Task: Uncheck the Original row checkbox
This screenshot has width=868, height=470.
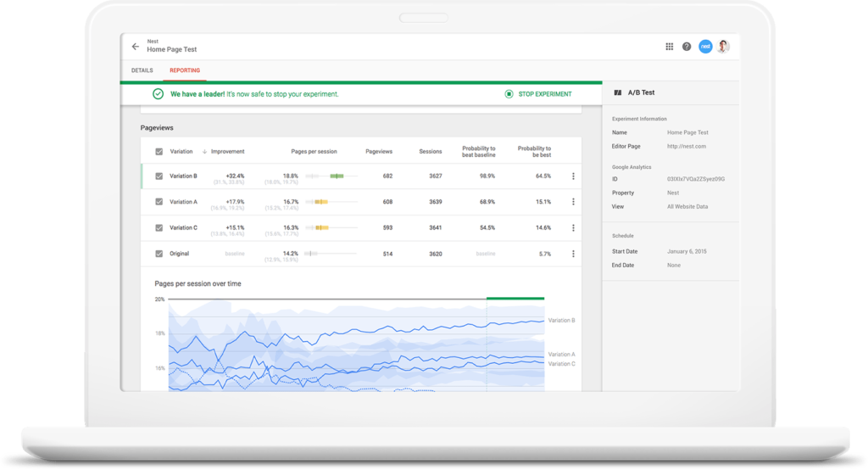Action: click(x=159, y=254)
